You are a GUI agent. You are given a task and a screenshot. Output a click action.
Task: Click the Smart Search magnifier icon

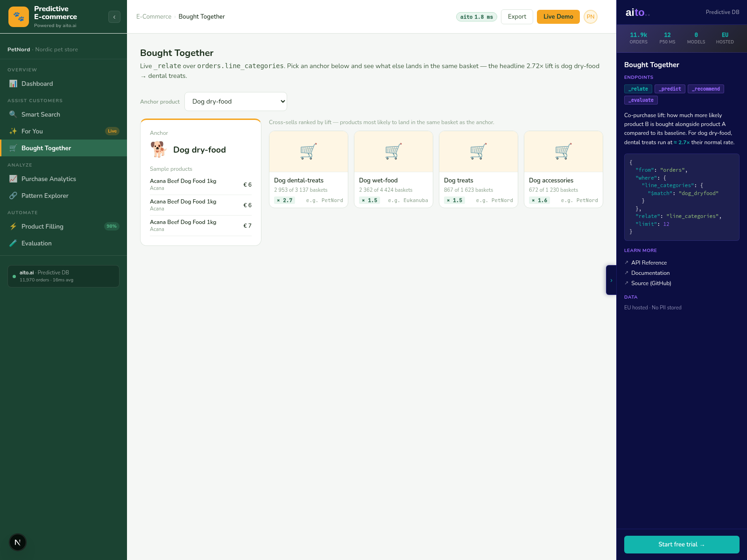pos(13,114)
